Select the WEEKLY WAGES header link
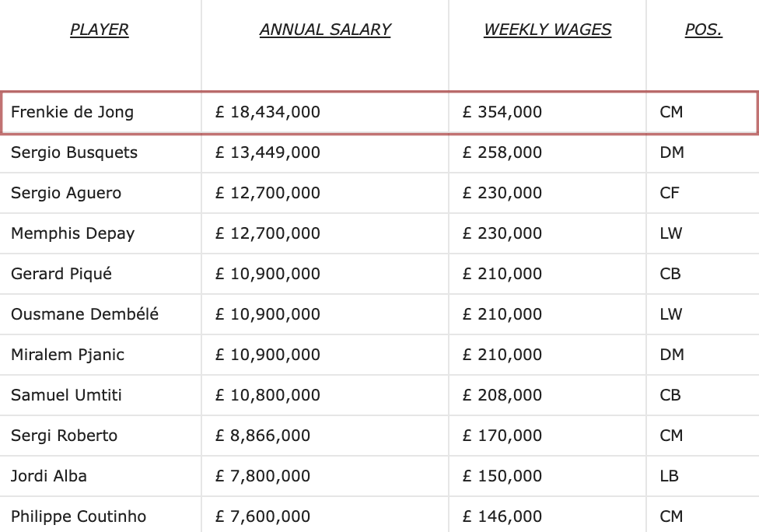The width and height of the screenshot is (759, 532). pyautogui.click(x=547, y=30)
